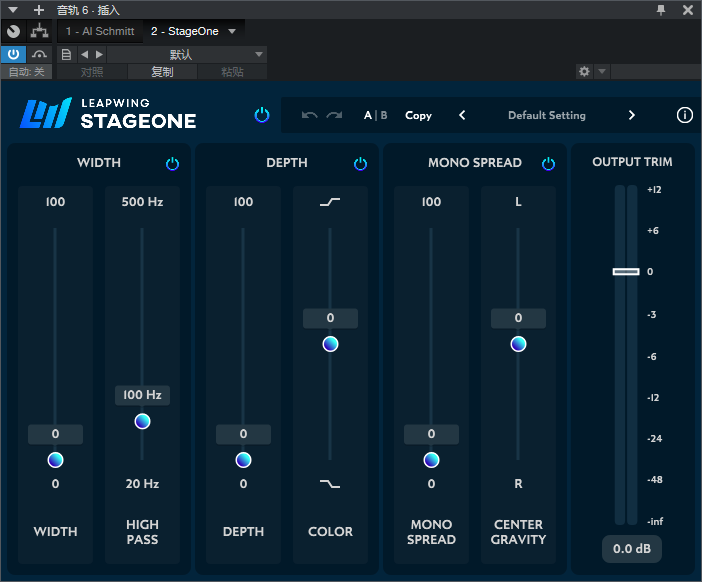This screenshot has width=702, height=582.
Task: Click the 复制 copy button
Action: (162, 72)
